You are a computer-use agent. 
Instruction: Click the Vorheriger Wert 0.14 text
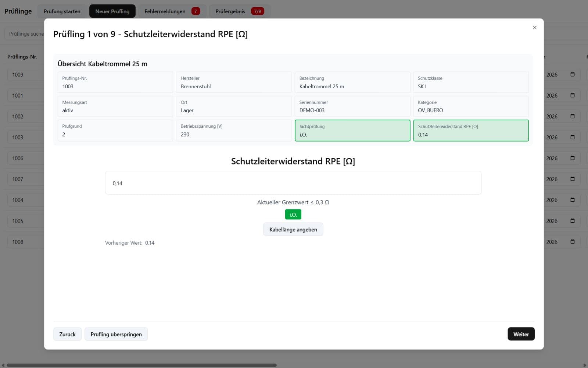tap(130, 243)
